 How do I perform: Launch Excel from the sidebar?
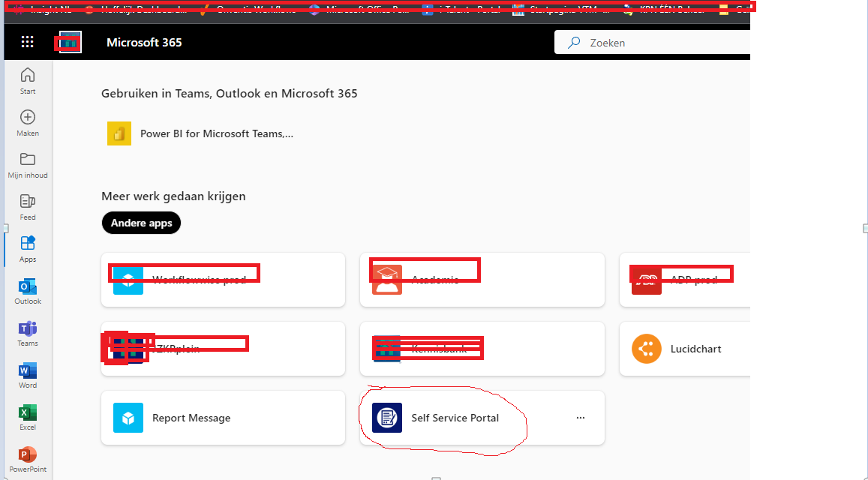pyautogui.click(x=28, y=418)
